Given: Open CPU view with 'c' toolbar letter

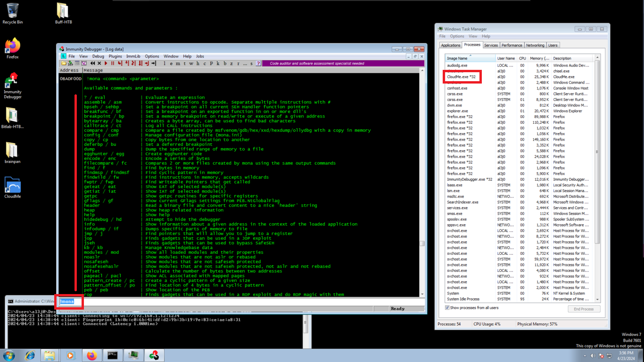Looking at the screenshot, I should click(205, 63).
